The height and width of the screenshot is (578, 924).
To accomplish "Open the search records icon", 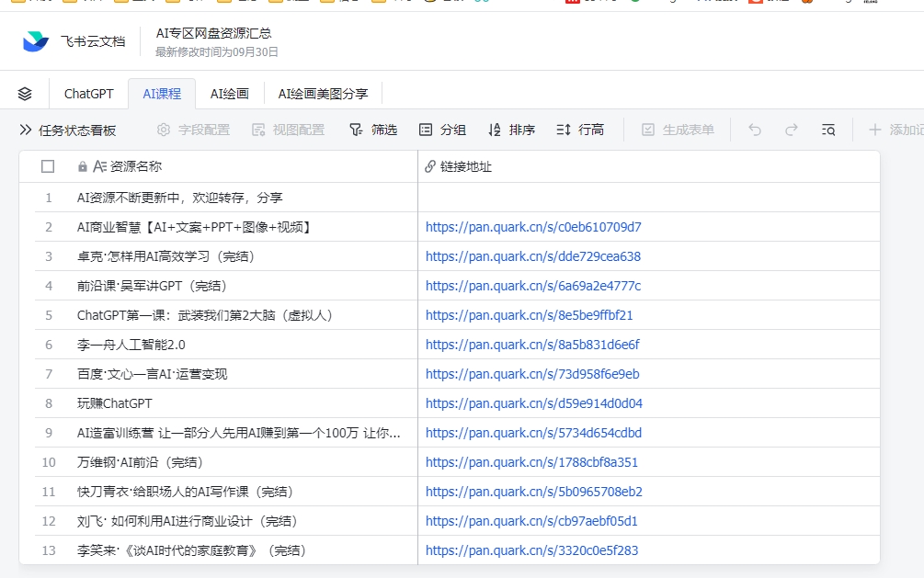I will tap(828, 130).
